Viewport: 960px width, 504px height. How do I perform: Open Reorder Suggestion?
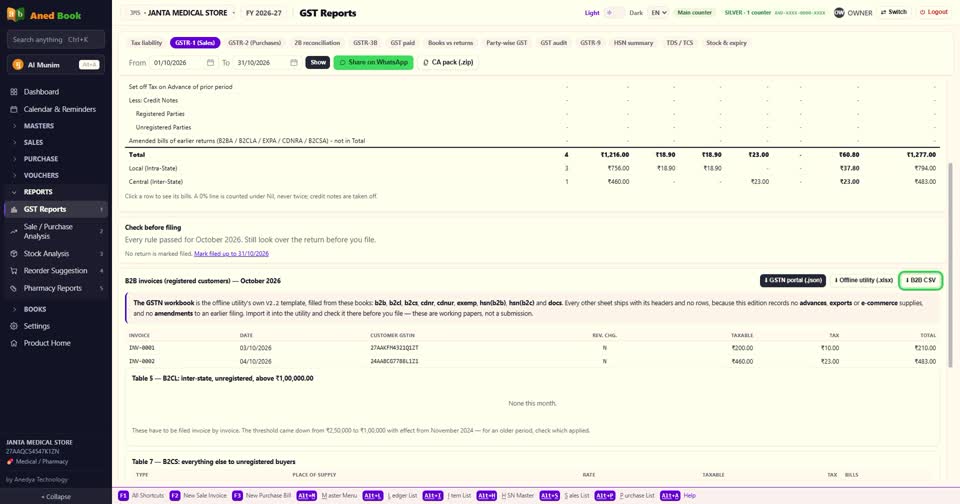click(55, 271)
